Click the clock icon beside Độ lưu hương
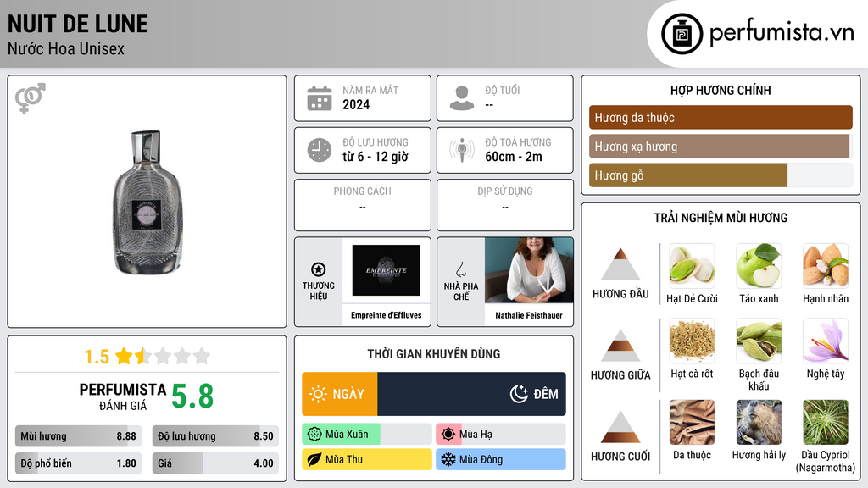Viewport: 868px width, 488px height. (x=320, y=150)
